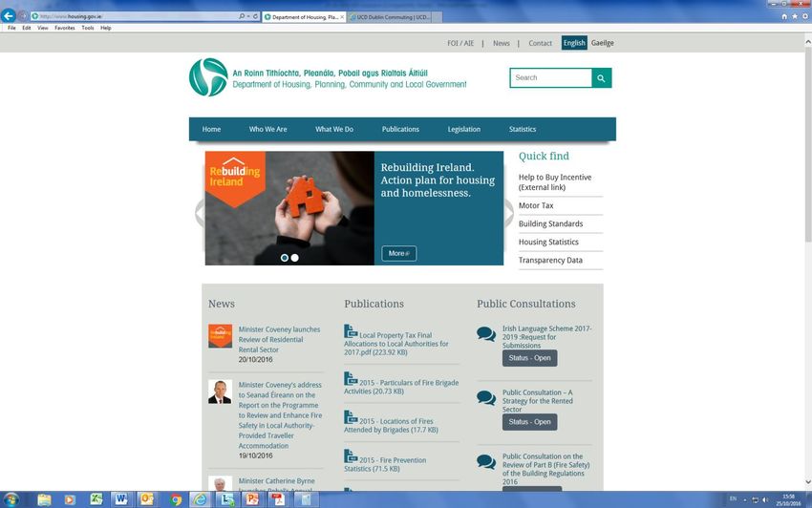Open Legislation navigation menu
This screenshot has width=812, height=508.
(x=464, y=130)
